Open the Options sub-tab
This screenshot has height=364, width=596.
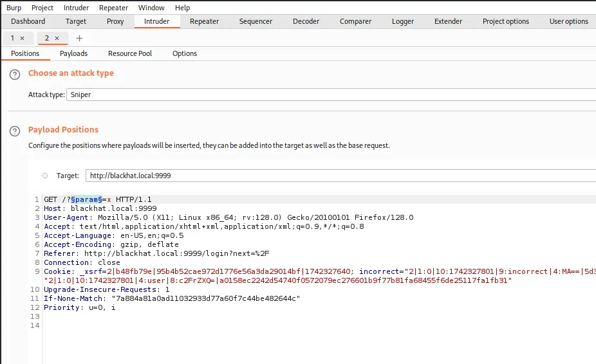pyautogui.click(x=184, y=53)
